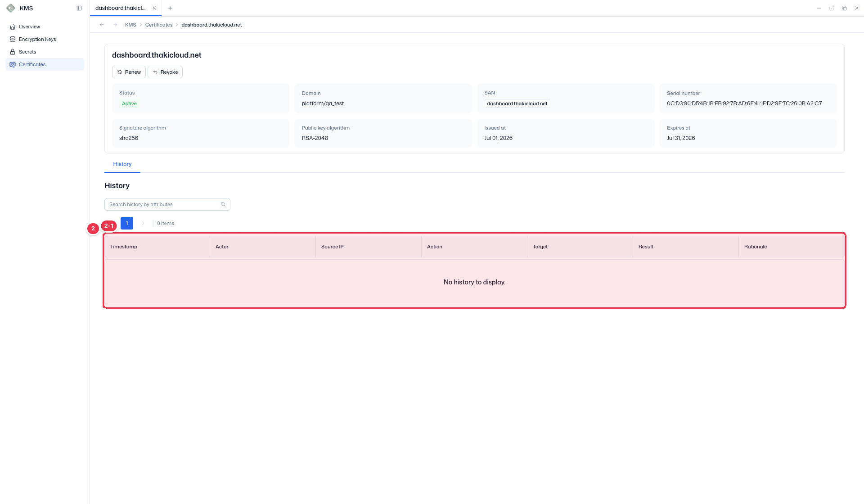Go to next page chevron

tap(143, 223)
